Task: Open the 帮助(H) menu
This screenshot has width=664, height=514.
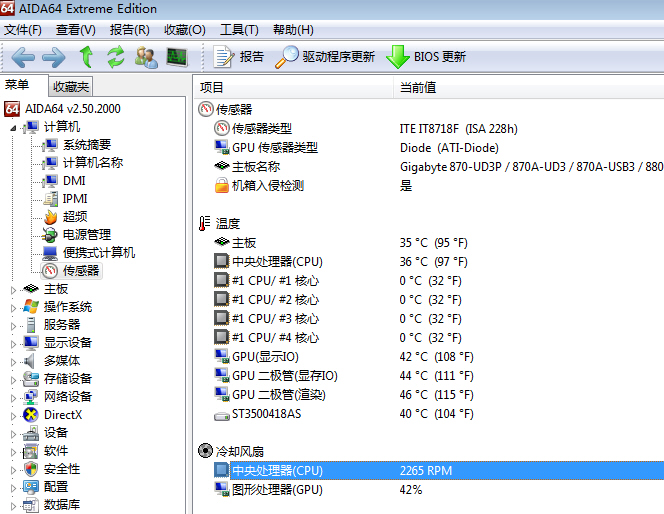Action: pyautogui.click(x=293, y=30)
